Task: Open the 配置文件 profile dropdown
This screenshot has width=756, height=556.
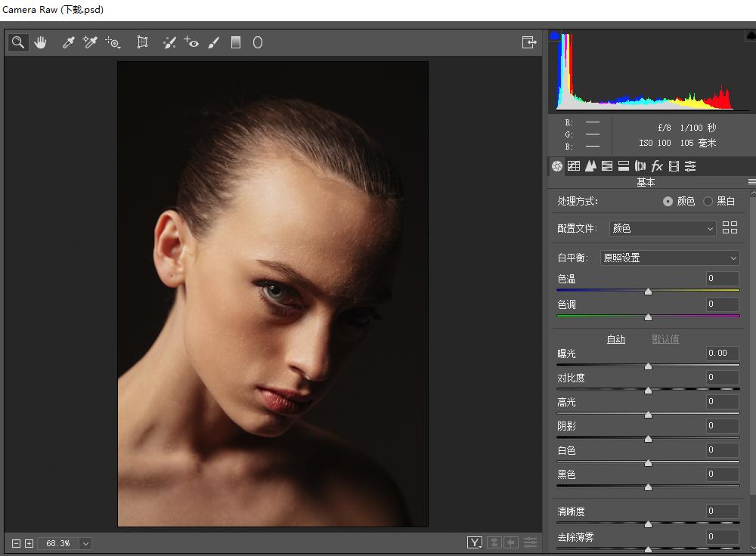Action: (662, 228)
